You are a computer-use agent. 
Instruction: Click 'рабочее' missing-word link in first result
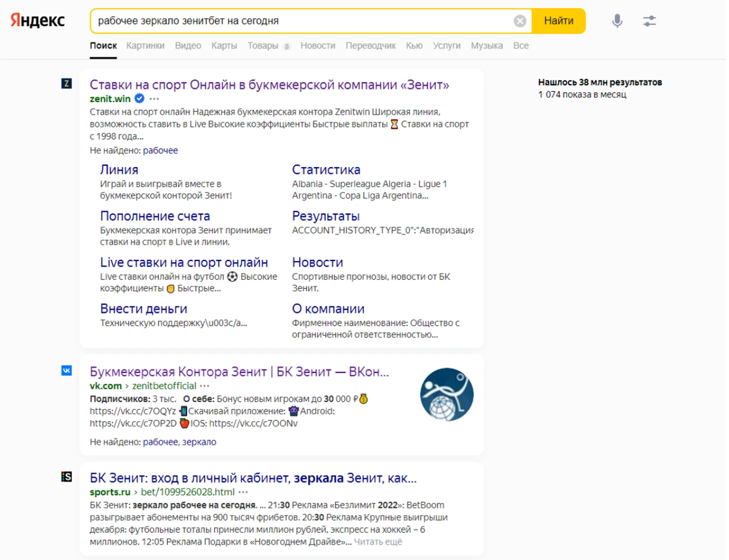coord(160,150)
